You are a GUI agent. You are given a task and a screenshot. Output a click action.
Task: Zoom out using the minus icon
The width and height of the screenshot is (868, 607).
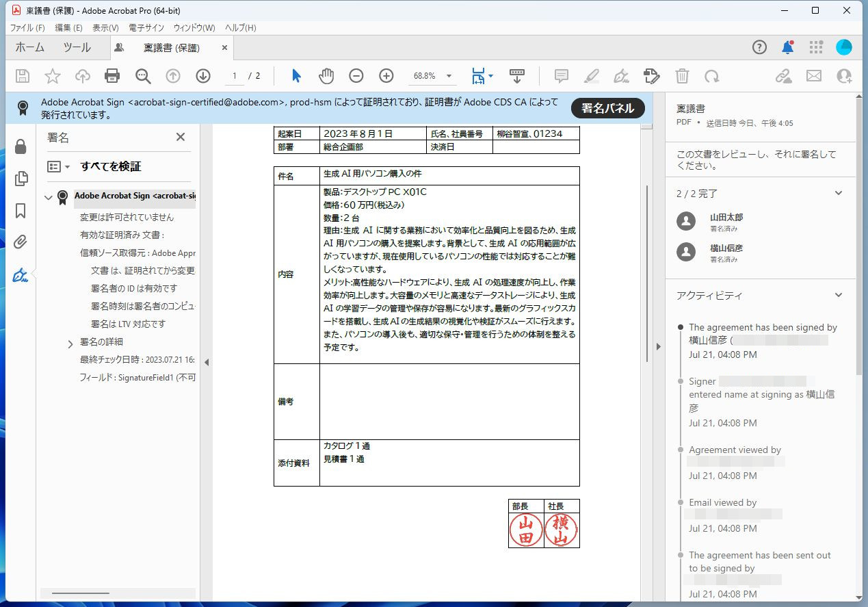[x=356, y=76]
